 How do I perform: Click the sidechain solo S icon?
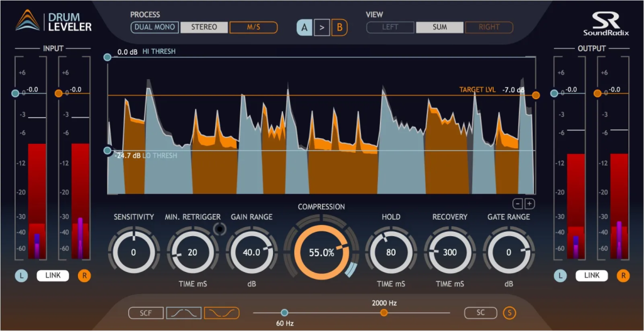pyautogui.click(x=509, y=312)
